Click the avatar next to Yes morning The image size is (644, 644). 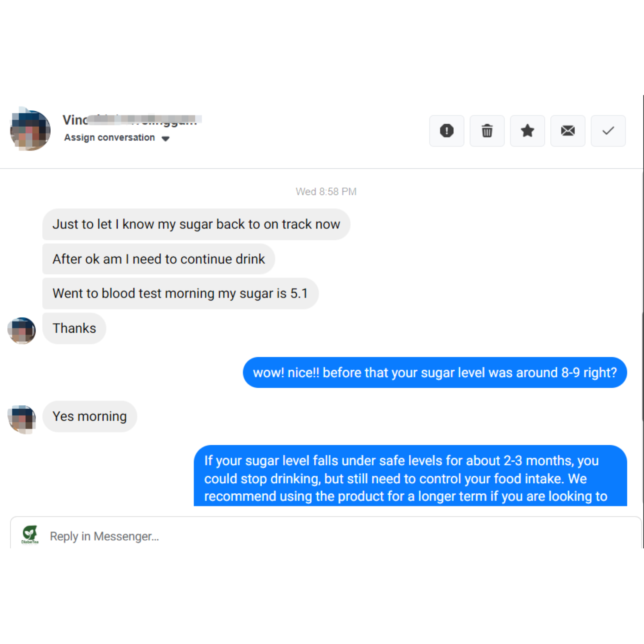21,419
